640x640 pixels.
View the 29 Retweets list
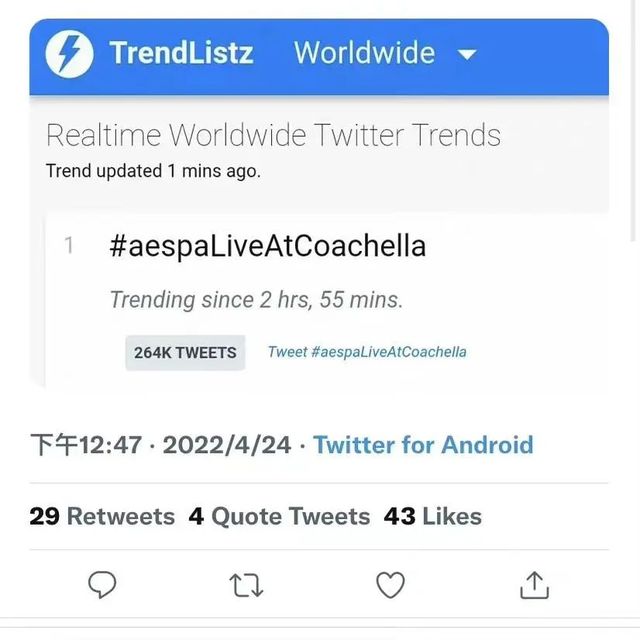102,516
